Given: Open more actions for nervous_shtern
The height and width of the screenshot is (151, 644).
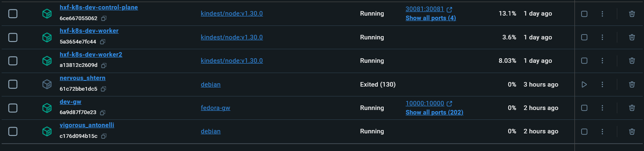Looking at the screenshot, I should pos(602,85).
